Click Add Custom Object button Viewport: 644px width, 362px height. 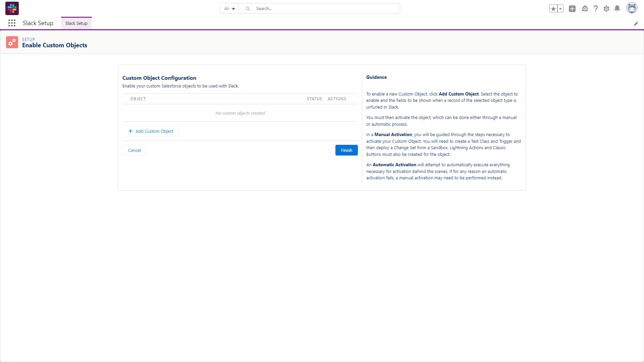151,131
